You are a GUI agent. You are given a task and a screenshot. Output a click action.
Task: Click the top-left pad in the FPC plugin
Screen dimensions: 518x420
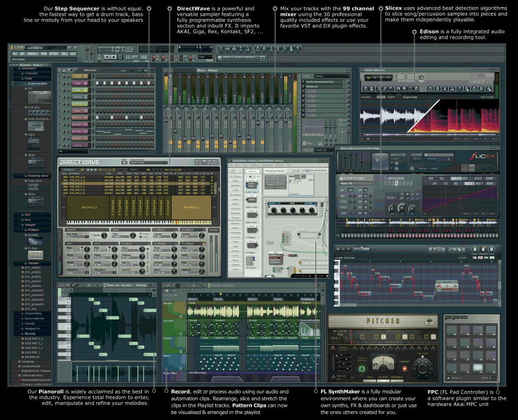pyautogui.click(x=451, y=331)
